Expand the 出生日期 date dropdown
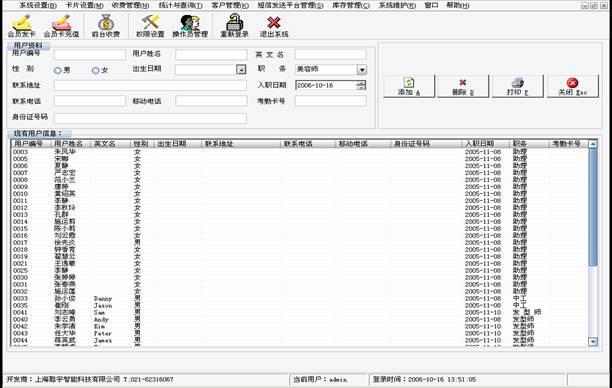Viewport: 612px width, 388px height. tap(242, 69)
